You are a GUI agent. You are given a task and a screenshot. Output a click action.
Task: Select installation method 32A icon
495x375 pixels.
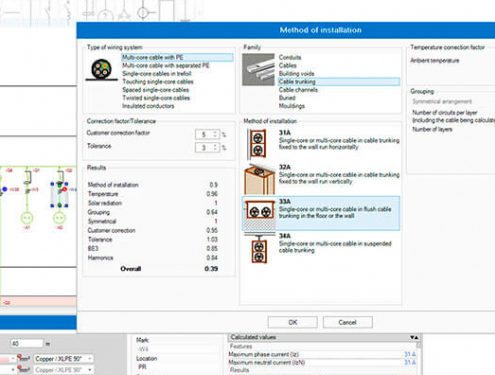point(259,179)
